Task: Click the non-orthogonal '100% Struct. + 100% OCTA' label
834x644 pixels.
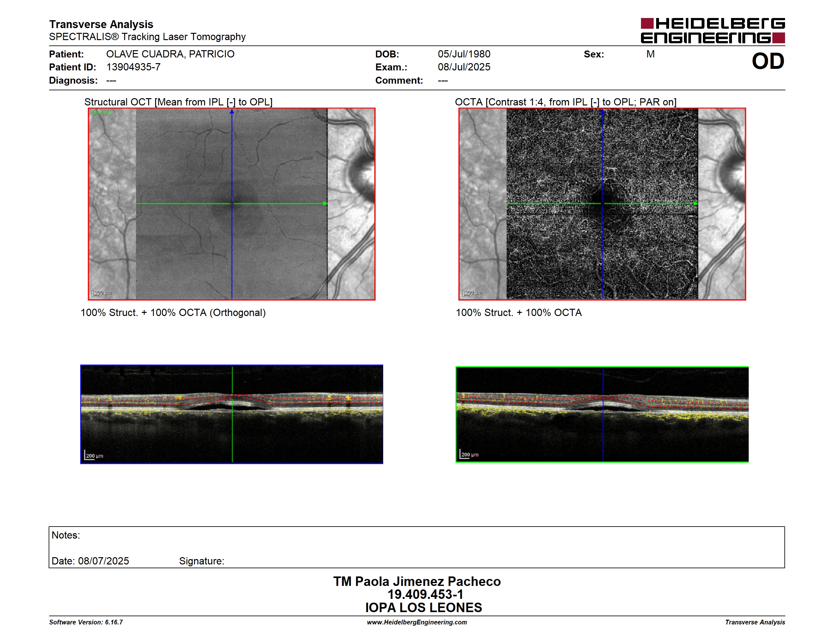Action: coord(519,313)
